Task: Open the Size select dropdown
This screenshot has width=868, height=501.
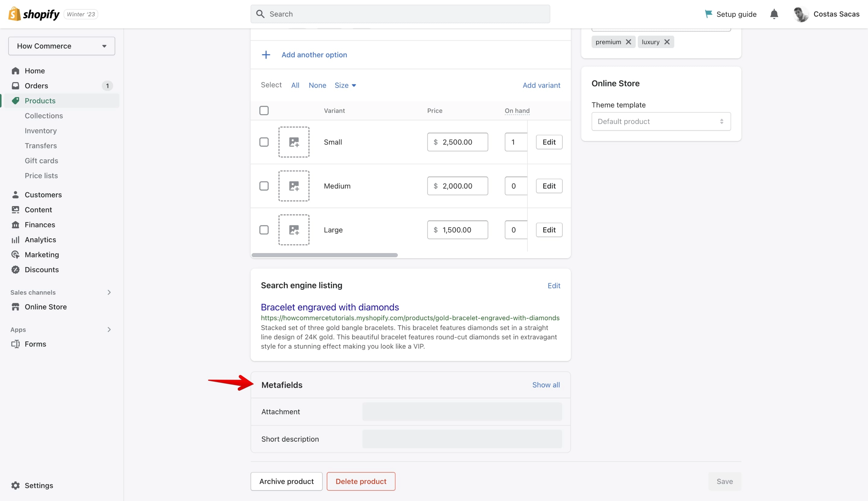Action: (345, 85)
